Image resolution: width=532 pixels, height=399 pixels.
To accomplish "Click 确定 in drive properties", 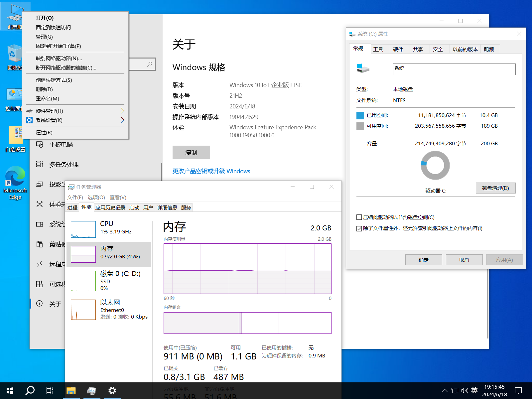I will (x=424, y=260).
